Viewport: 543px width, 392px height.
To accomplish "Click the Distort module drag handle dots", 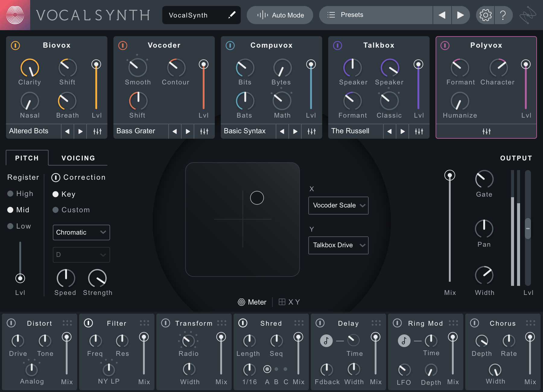I will (x=67, y=323).
